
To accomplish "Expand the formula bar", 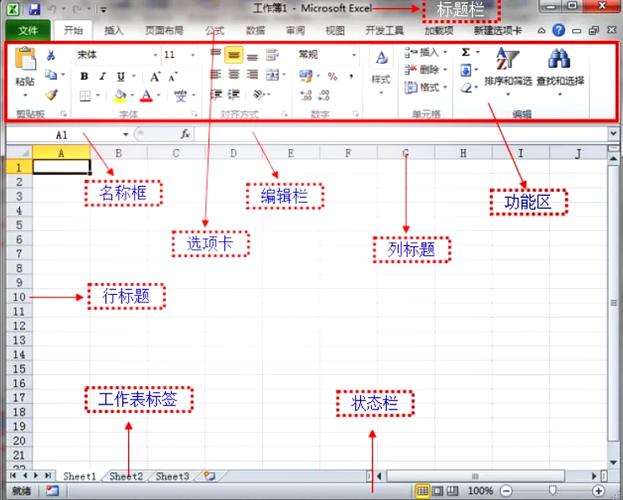I will click(x=613, y=134).
